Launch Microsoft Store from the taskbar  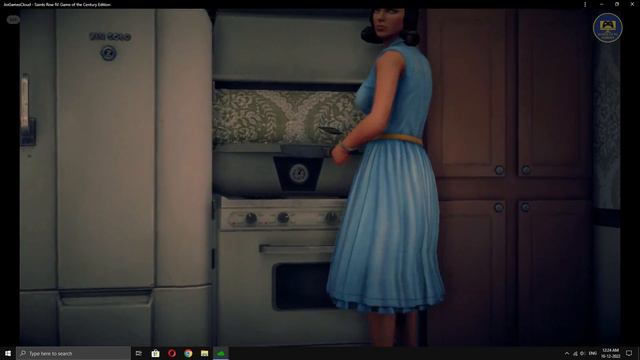155,353
